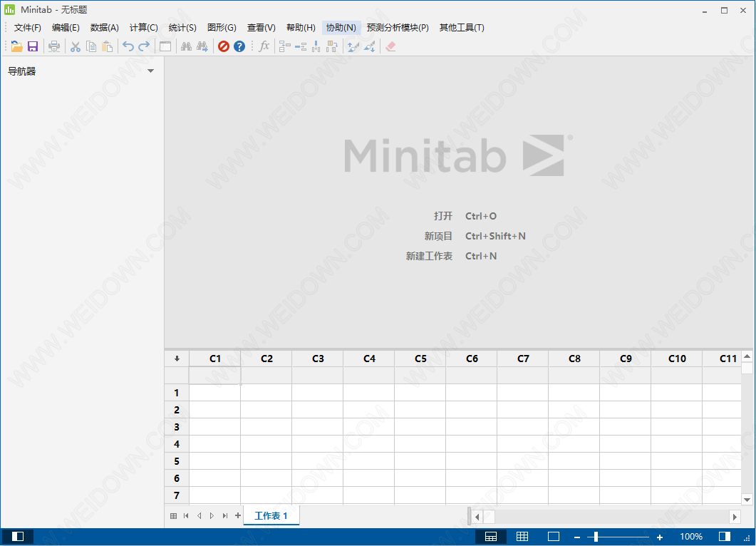
Task: Go to previous worksheet tab arrow
Action: 199,516
